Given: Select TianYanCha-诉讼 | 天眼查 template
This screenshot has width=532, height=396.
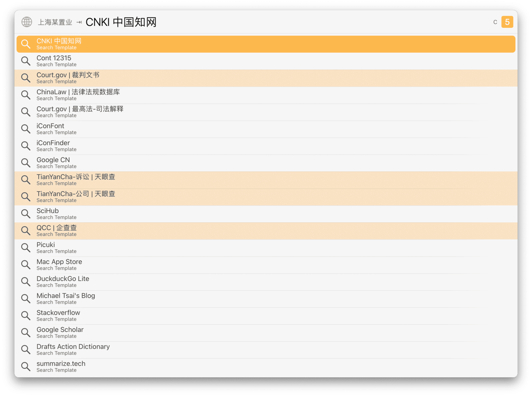Looking at the screenshot, I should click(x=266, y=180).
